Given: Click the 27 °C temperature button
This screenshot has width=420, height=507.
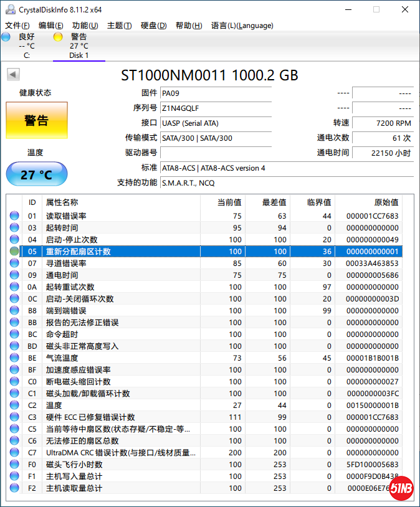Looking at the screenshot, I should tap(36, 174).
